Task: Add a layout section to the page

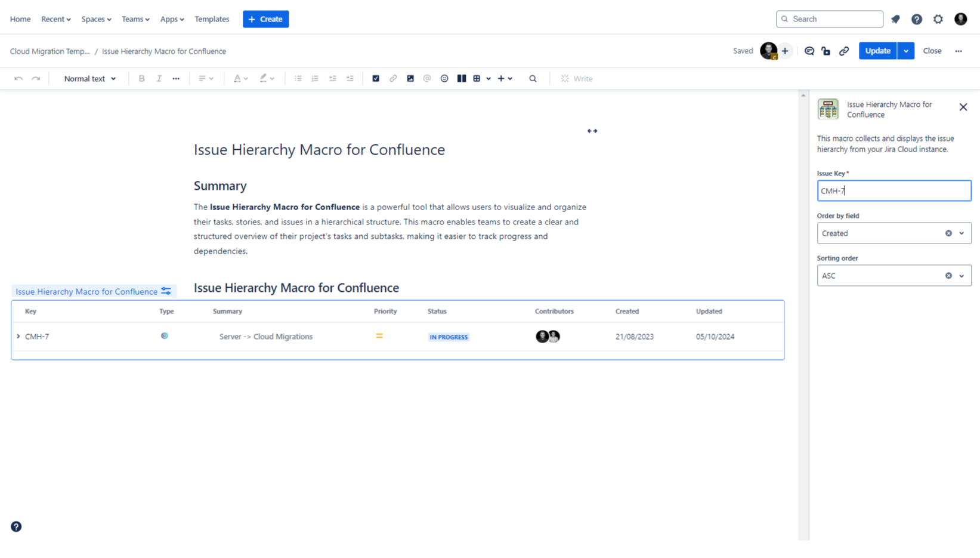Action: pos(462,78)
